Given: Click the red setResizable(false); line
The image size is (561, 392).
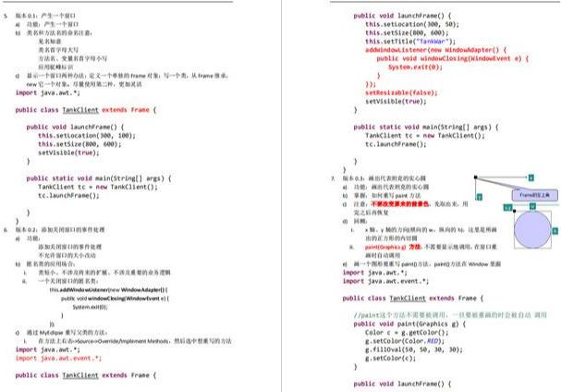Looking at the screenshot, I should pyautogui.click(x=401, y=92).
